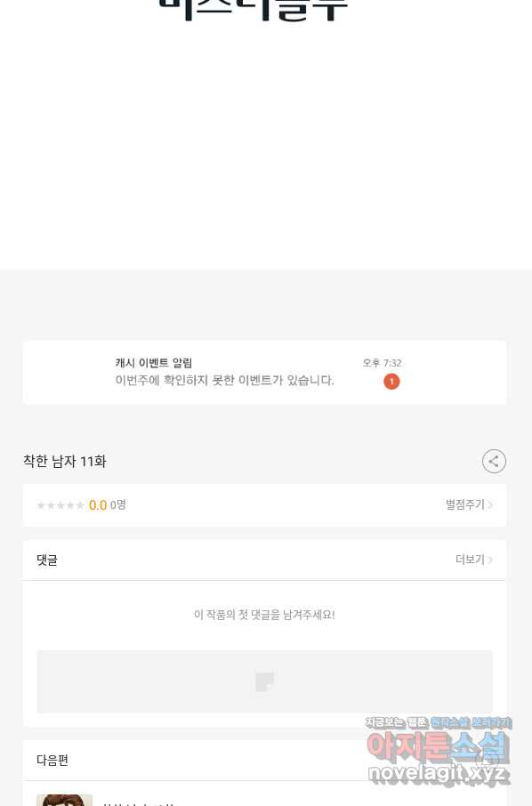The height and width of the screenshot is (806, 532).
Task: Click the 아지툰소설 watermark logo
Action: (x=438, y=746)
